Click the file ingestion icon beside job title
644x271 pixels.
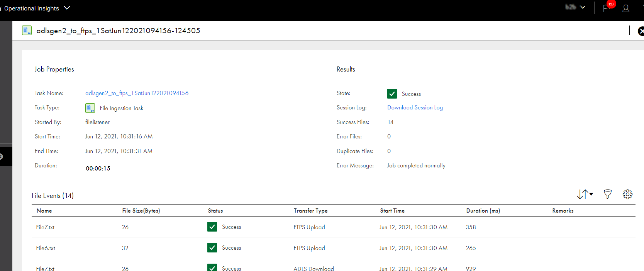[x=27, y=31]
